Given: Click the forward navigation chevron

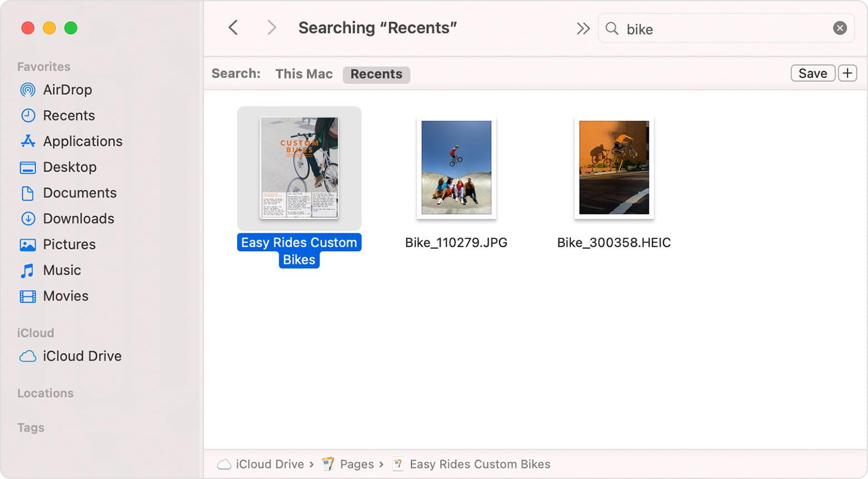Looking at the screenshot, I should click(271, 27).
